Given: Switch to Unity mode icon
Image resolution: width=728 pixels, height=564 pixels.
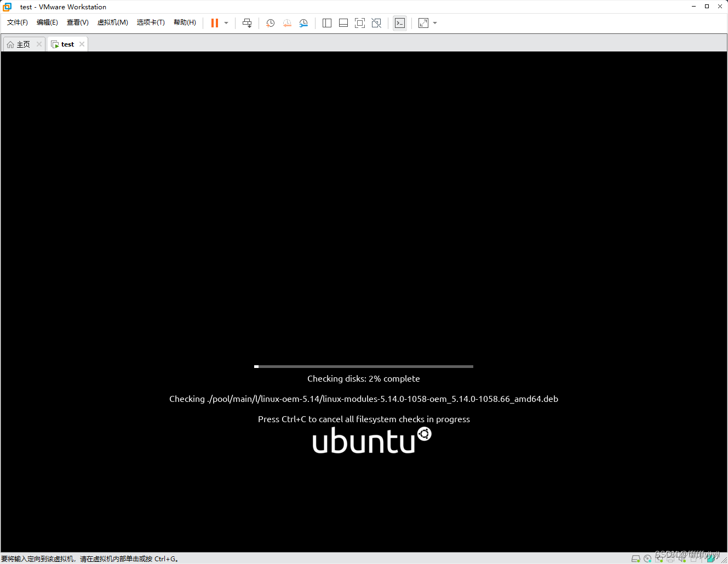Looking at the screenshot, I should point(376,23).
